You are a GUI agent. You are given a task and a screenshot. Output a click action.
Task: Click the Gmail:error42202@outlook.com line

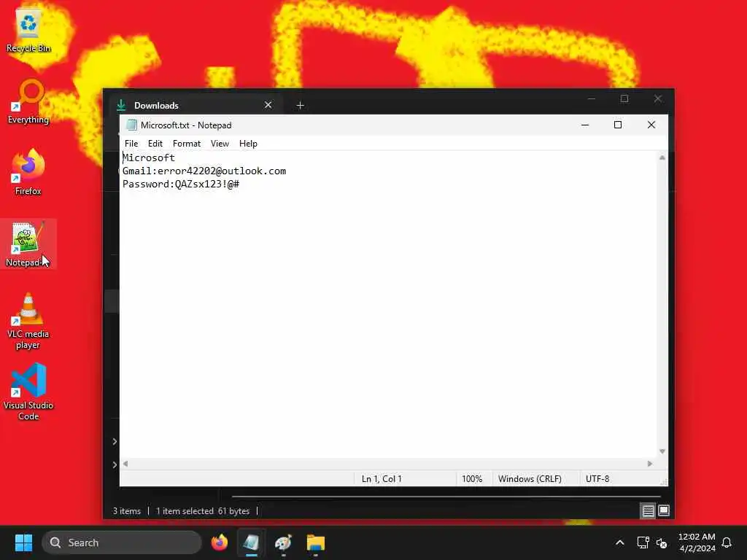(204, 171)
